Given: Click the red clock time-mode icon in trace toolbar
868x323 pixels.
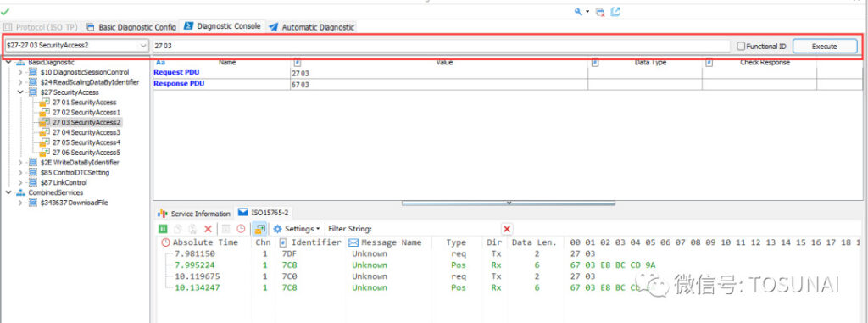Looking at the screenshot, I should coord(241,228).
